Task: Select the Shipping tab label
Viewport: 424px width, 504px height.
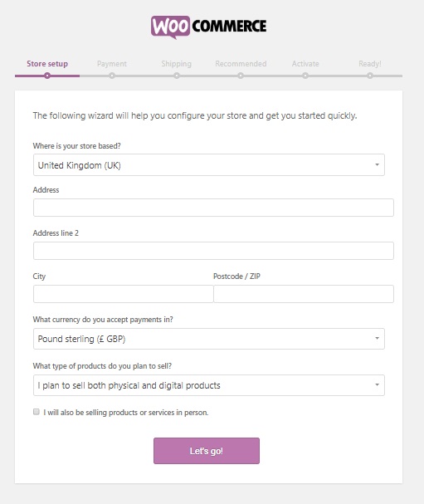Action: pyautogui.click(x=177, y=64)
